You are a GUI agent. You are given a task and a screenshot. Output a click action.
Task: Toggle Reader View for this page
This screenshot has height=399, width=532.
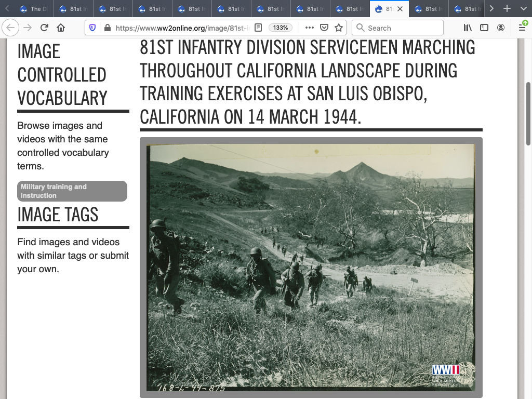pos(258,28)
